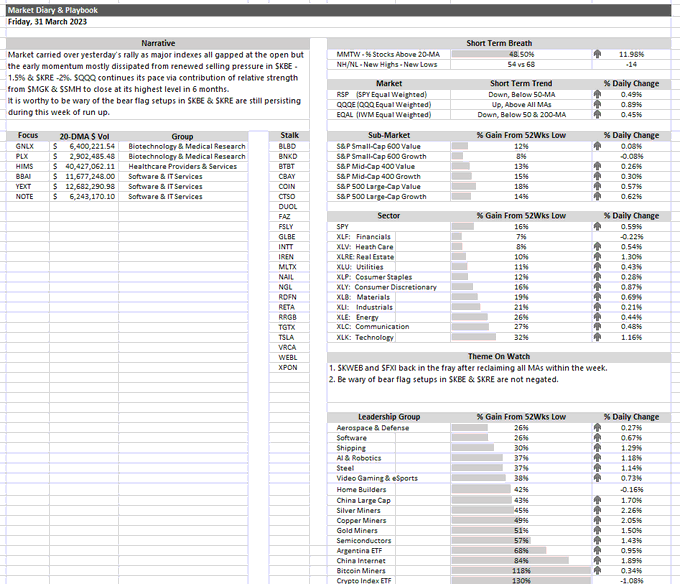Click the up arrow in QQQE row
Viewport: 680px width, 584px height.
[x=597, y=104]
